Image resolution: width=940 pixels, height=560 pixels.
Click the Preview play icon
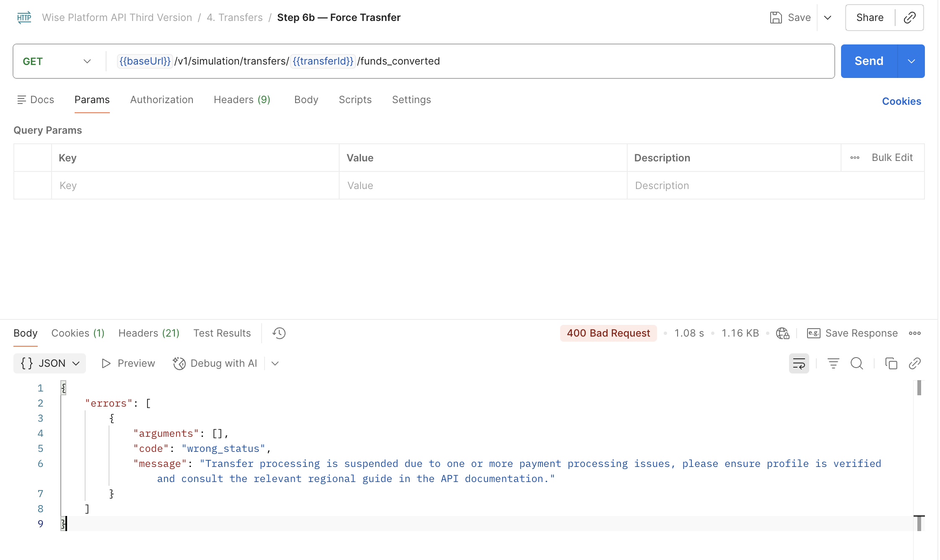106,363
